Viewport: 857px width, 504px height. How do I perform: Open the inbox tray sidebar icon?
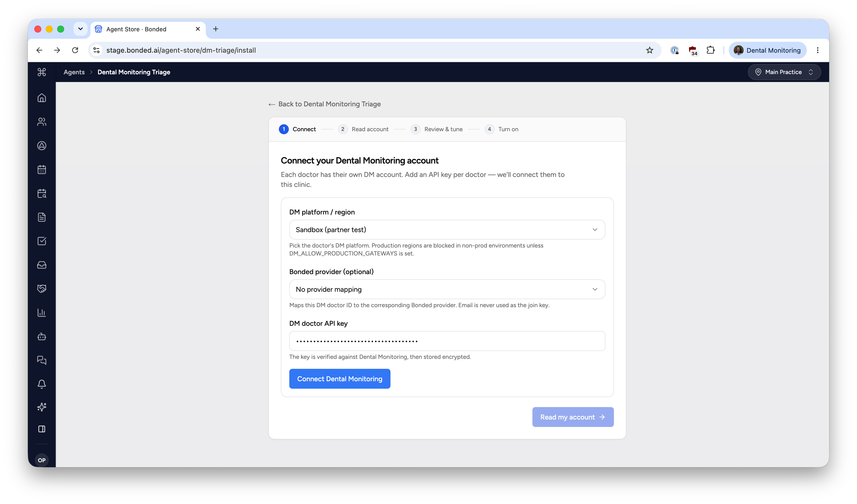pyautogui.click(x=42, y=265)
